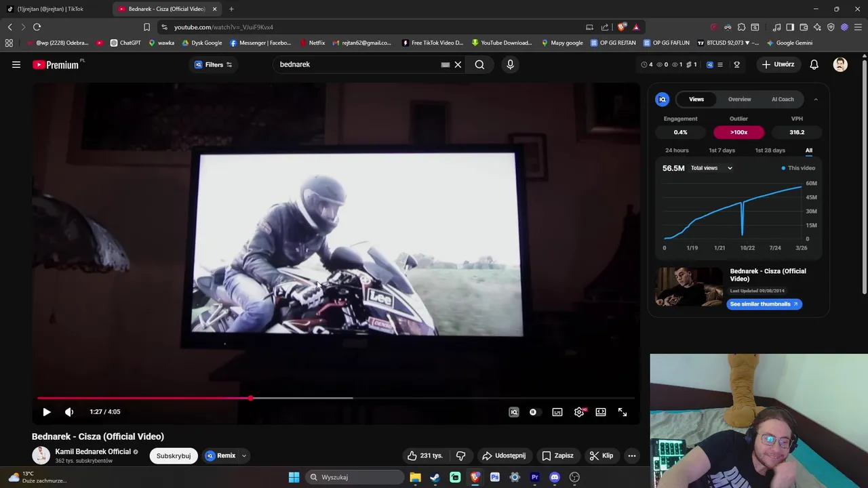Collapse the vidIQ panel chevron
This screenshot has width=868, height=488.
(x=816, y=99)
